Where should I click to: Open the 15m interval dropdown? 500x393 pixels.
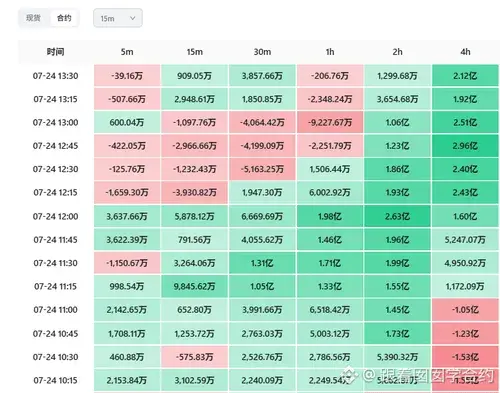[x=118, y=18]
